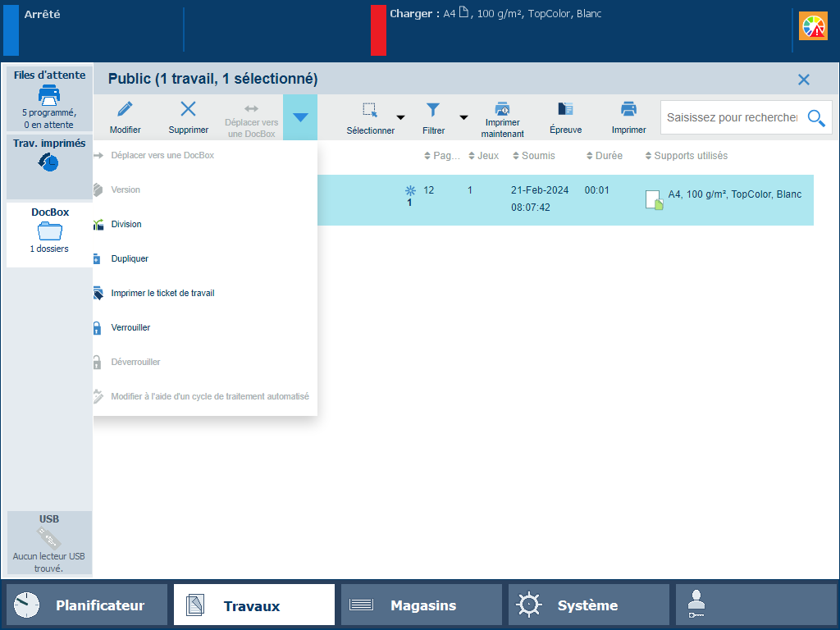Click the Supprimer delete icon
This screenshot has height=630, width=840.
click(188, 109)
